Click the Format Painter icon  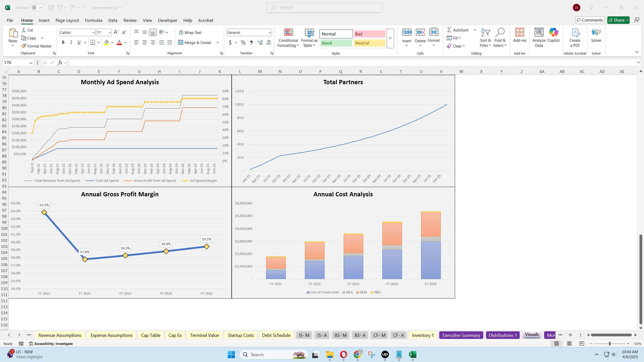[24, 46]
